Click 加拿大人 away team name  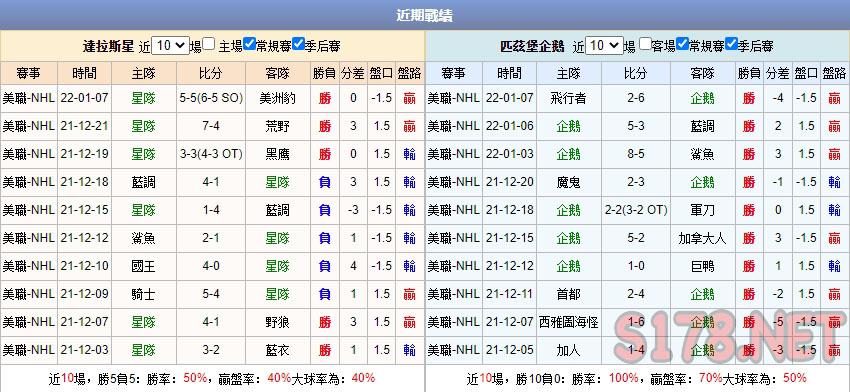click(x=703, y=238)
